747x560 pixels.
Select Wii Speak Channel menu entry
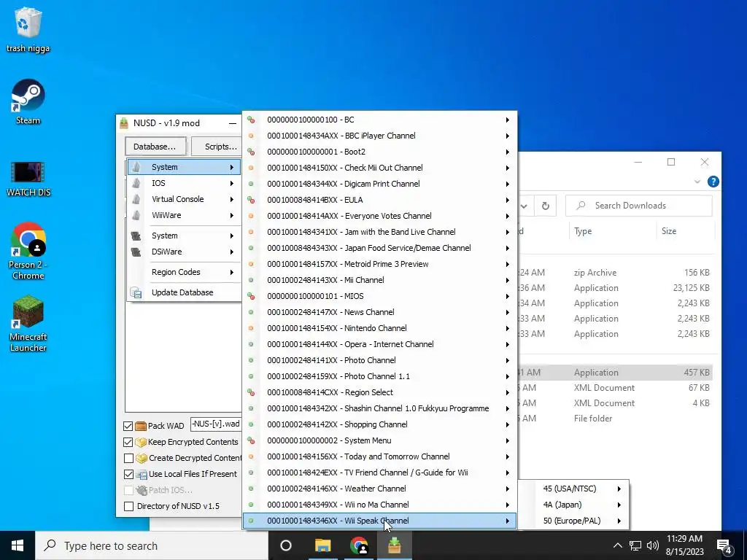tap(379, 521)
